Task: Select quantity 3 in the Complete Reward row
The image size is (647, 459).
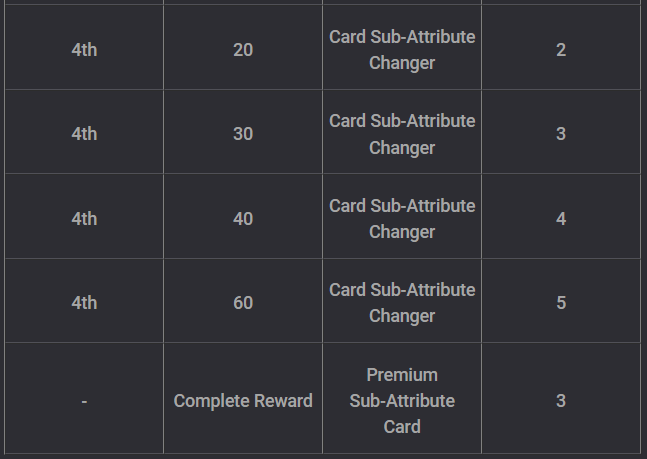Action: 561,400
